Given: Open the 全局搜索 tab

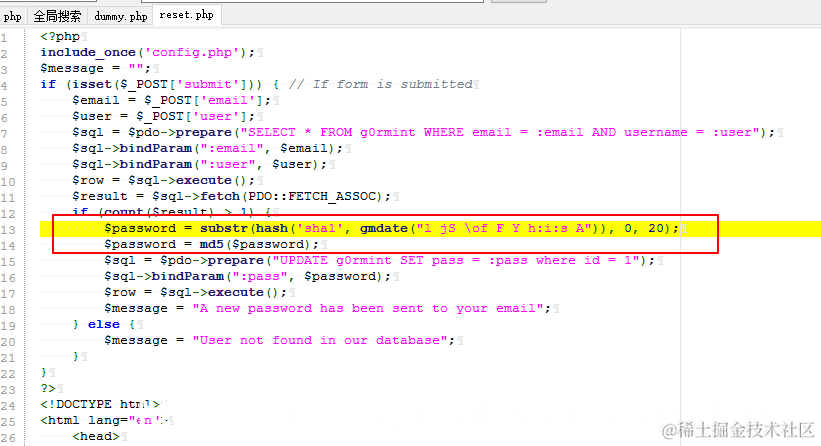Looking at the screenshot, I should tap(57, 16).
